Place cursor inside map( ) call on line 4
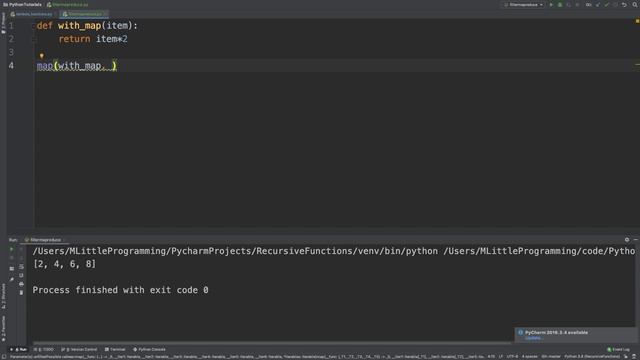 click(x=109, y=66)
